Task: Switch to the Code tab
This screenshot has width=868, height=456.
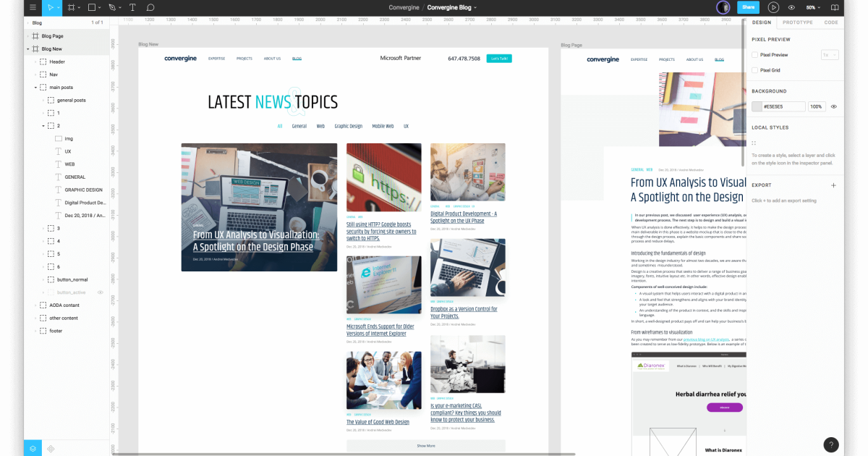Action: (832, 22)
